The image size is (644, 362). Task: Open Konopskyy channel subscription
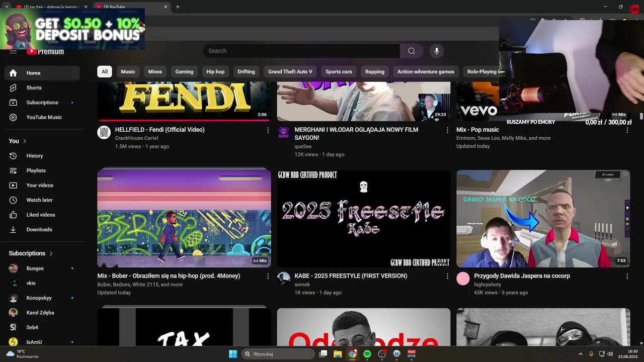tap(42, 298)
